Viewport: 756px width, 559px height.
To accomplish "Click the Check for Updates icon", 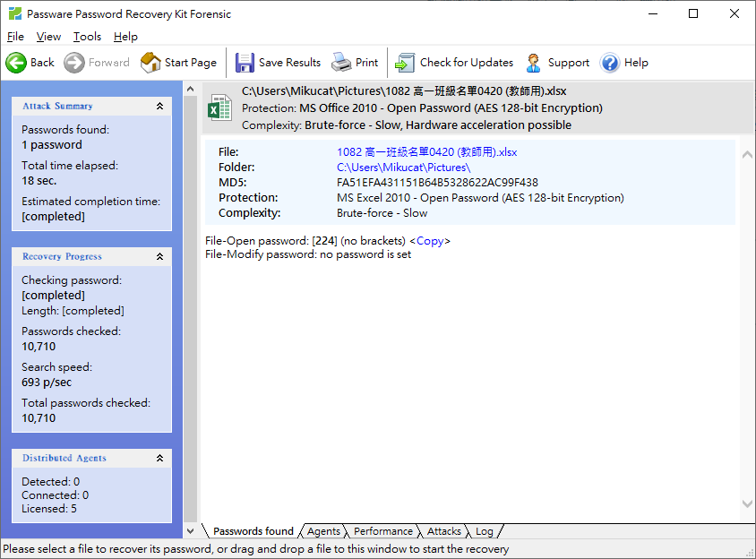I will tap(405, 63).
